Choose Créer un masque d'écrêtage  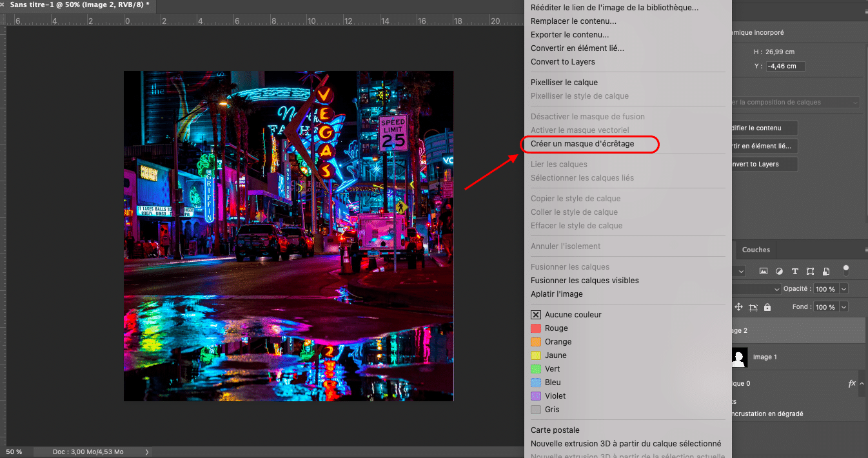(582, 144)
